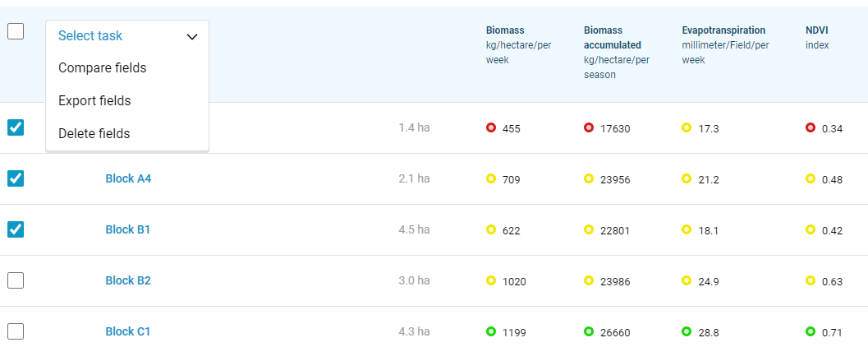Uncheck the Block A4 row checkbox
This screenshot has height=347, width=868.
click(x=16, y=178)
